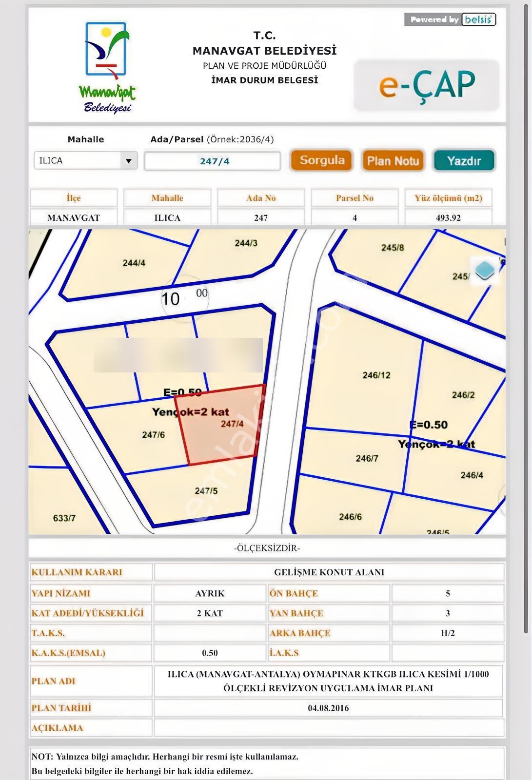Click parcel 633/7 on the map
Viewport: 532px width, 780px height.
click(x=64, y=518)
